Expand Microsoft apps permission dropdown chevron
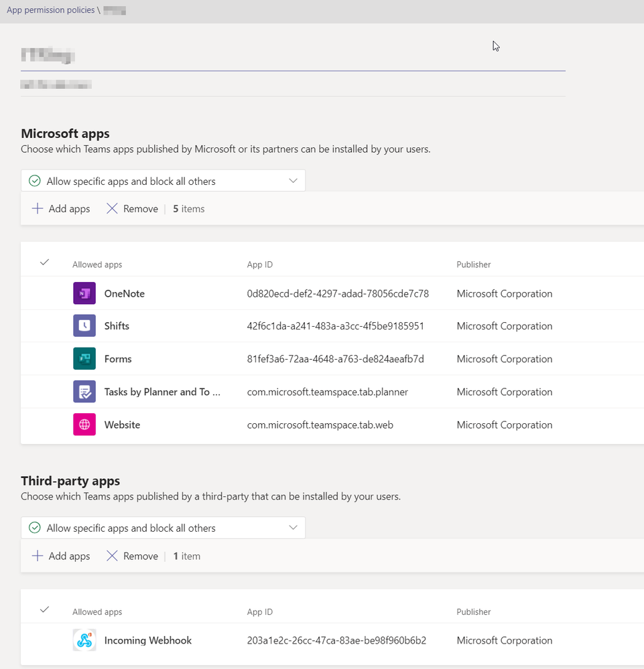Viewport: 644px width, 669px height. [293, 181]
